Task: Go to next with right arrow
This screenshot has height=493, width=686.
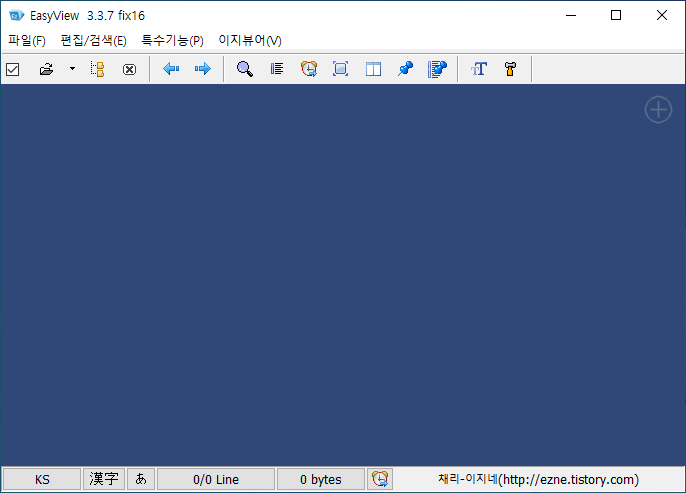Action: tap(202, 69)
